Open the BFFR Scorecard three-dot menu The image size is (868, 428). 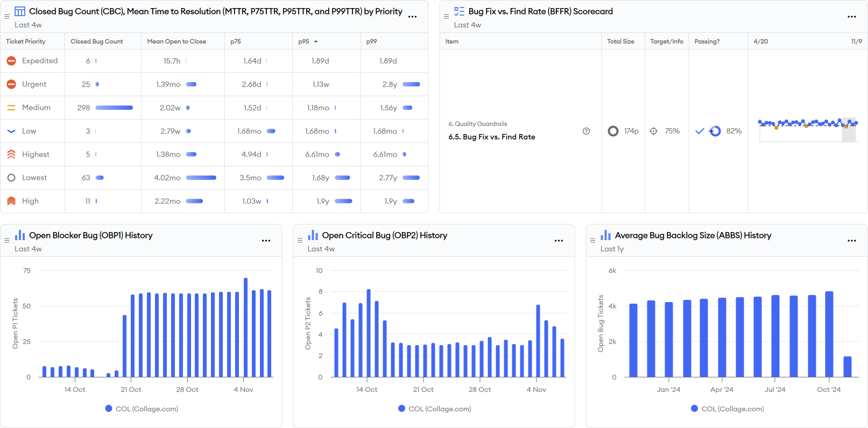851,17
